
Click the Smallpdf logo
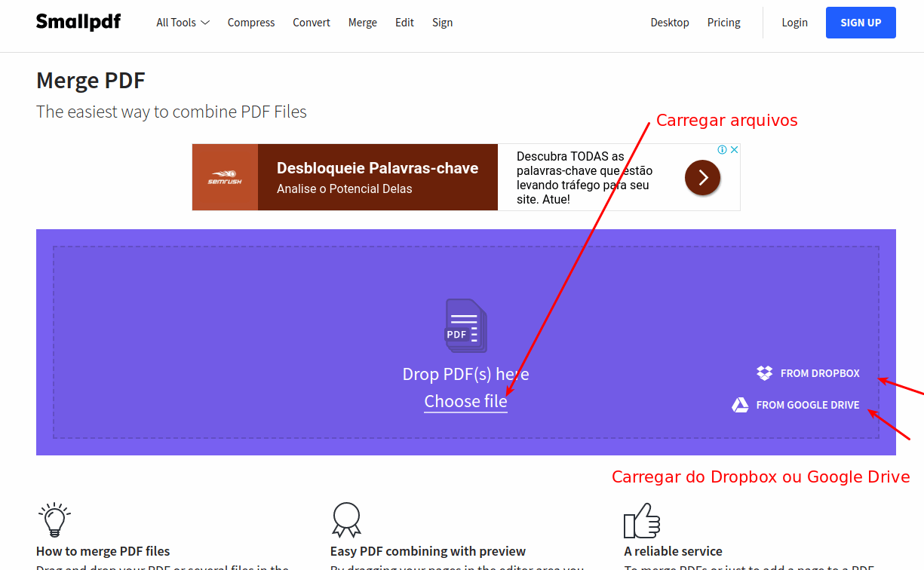click(x=78, y=22)
